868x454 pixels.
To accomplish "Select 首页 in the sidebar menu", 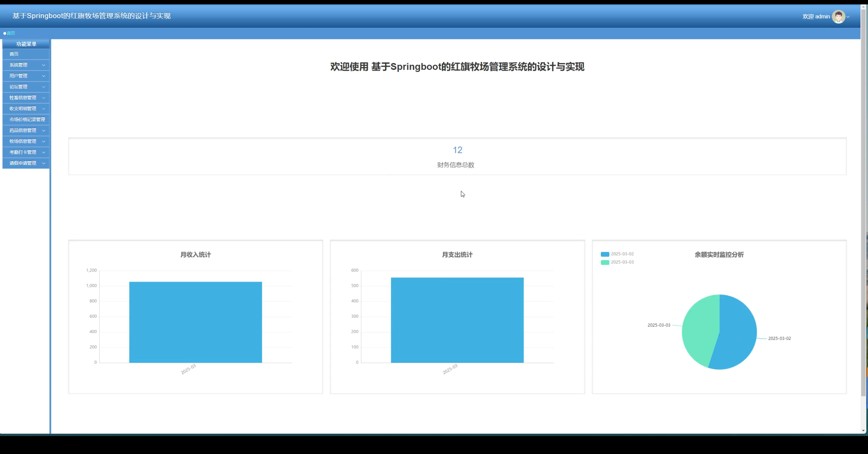I will pos(14,54).
